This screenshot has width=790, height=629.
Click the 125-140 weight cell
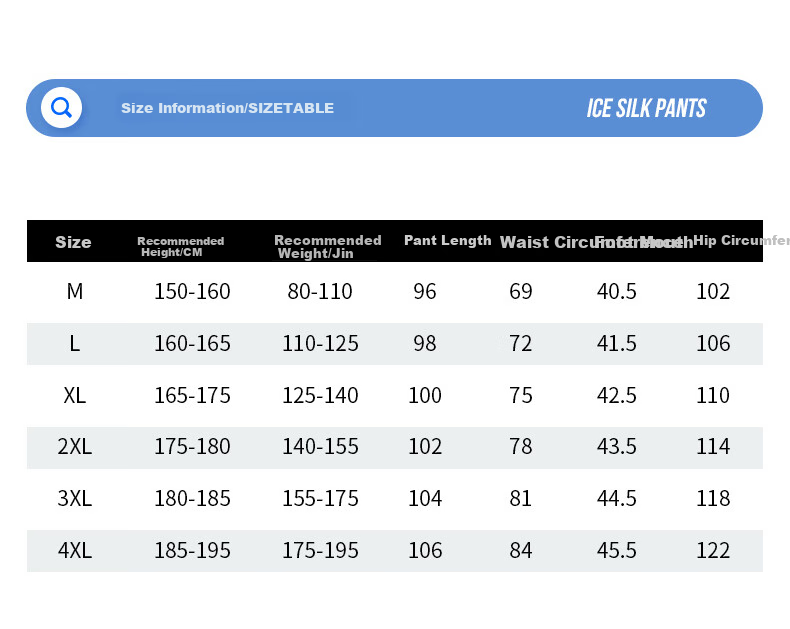pos(320,395)
